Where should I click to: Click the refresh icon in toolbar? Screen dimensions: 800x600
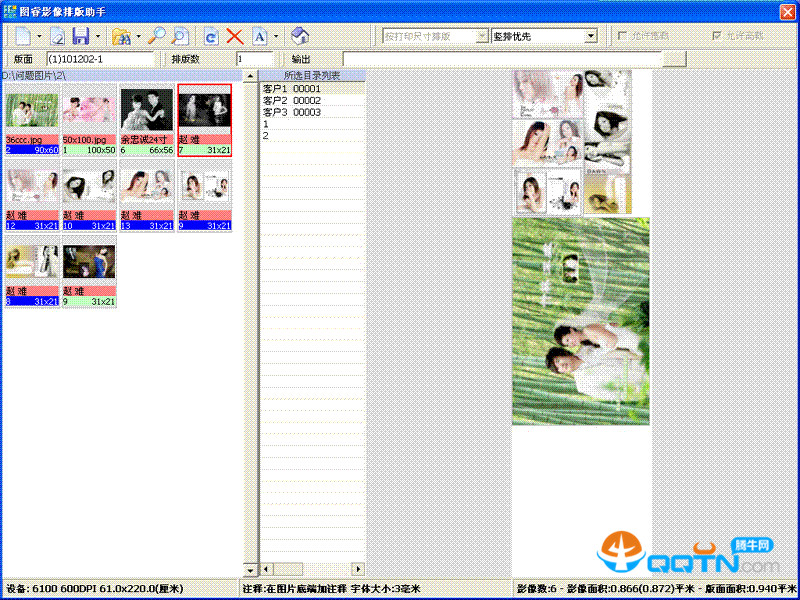point(211,36)
